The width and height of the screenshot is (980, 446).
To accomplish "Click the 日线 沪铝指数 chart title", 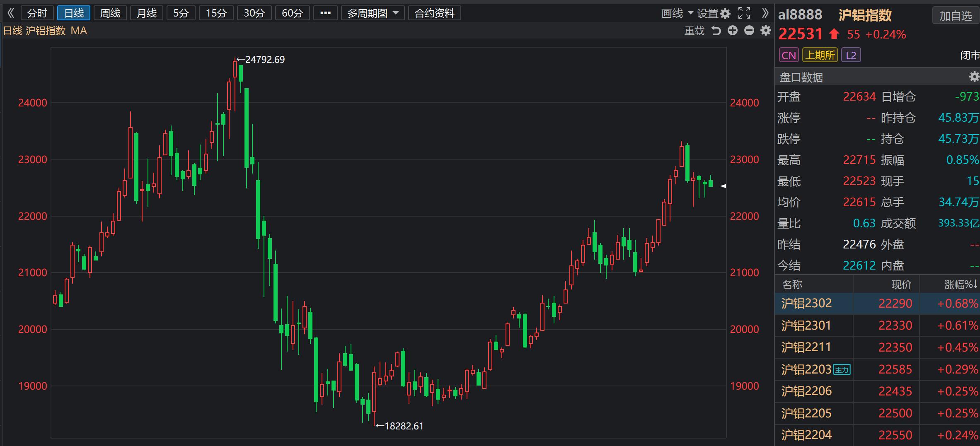I will click(x=34, y=31).
